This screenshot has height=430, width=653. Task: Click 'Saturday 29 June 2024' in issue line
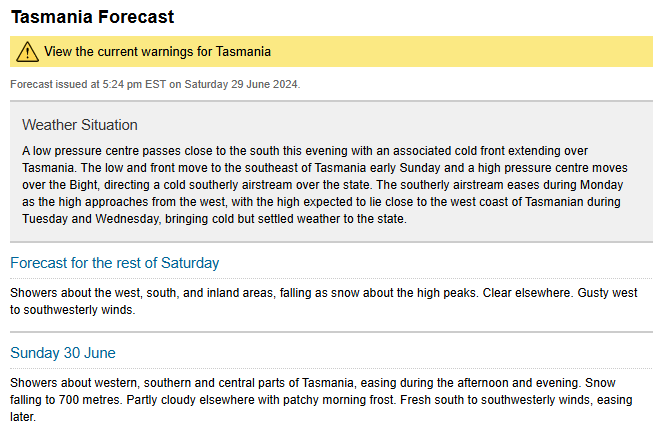[241, 84]
